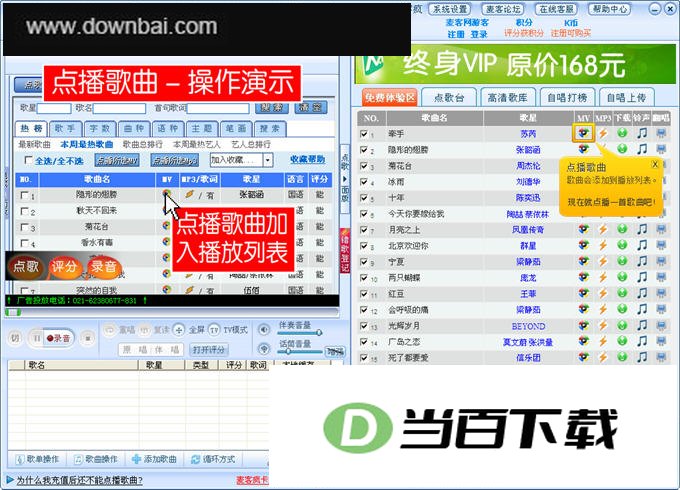680x490 pixels.
Task: Open 帮助中心 help center
Action: pyautogui.click(x=610, y=9)
